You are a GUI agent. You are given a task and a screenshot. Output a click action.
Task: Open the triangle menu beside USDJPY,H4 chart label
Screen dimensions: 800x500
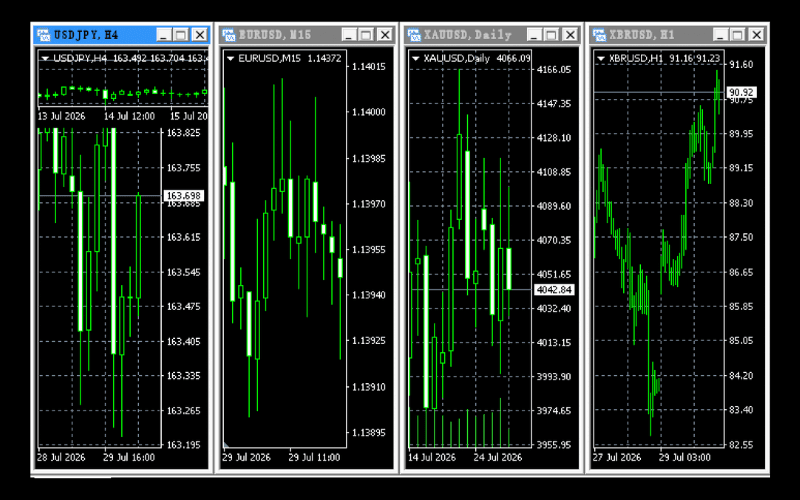click(x=45, y=59)
